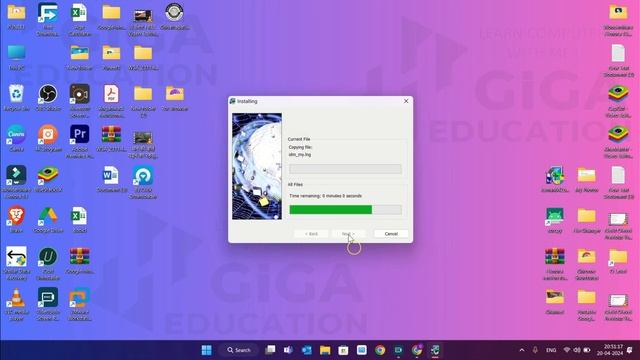Image resolution: width=640 pixels, height=360 pixels.
Task: Open File Explorer from the taskbar
Action: coord(325,350)
